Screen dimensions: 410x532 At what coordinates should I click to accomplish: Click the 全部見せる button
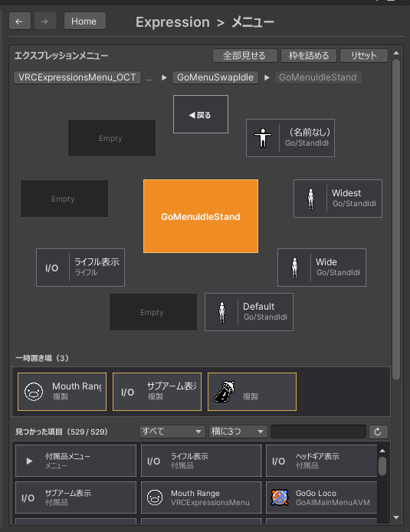244,56
